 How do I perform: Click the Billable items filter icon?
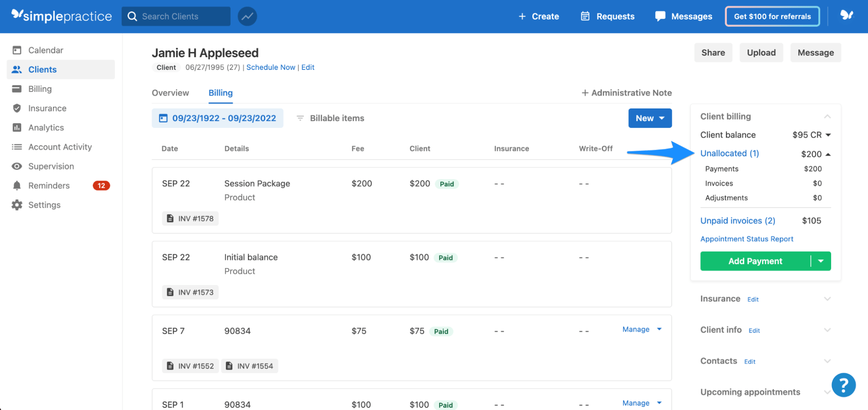pyautogui.click(x=300, y=118)
